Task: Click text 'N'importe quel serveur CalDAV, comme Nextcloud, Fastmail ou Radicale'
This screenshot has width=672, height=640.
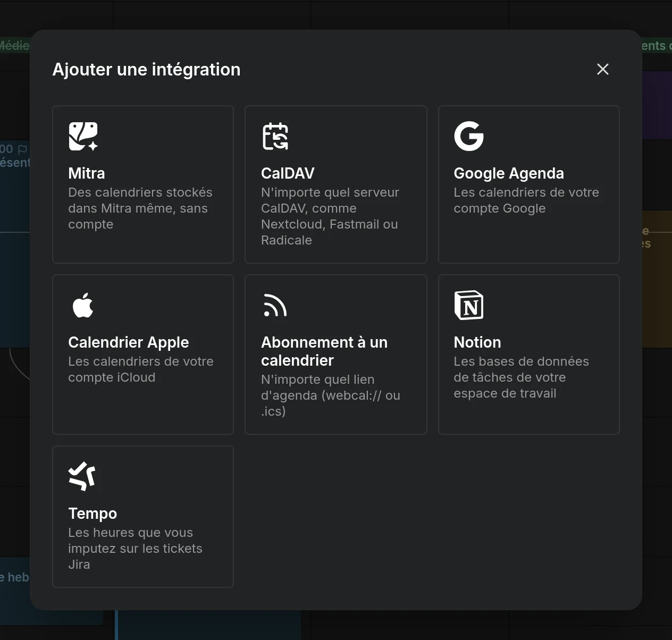Action: (x=330, y=216)
